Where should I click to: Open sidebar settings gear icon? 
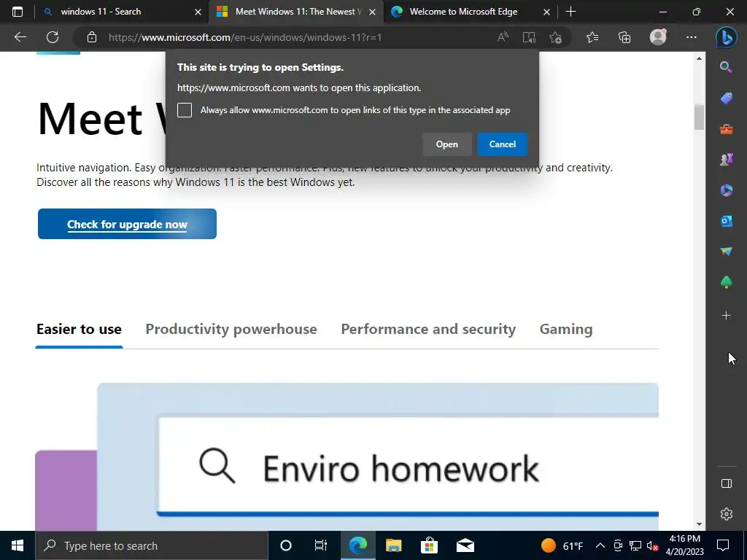click(x=726, y=514)
